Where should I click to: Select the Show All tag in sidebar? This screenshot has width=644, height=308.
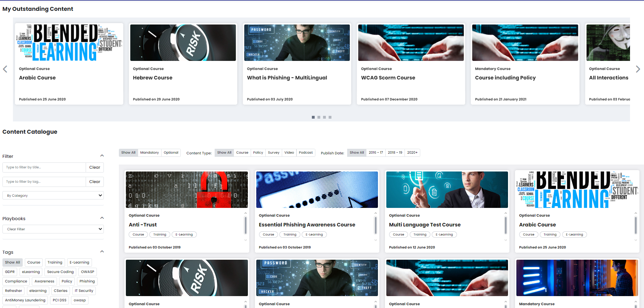click(13, 262)
